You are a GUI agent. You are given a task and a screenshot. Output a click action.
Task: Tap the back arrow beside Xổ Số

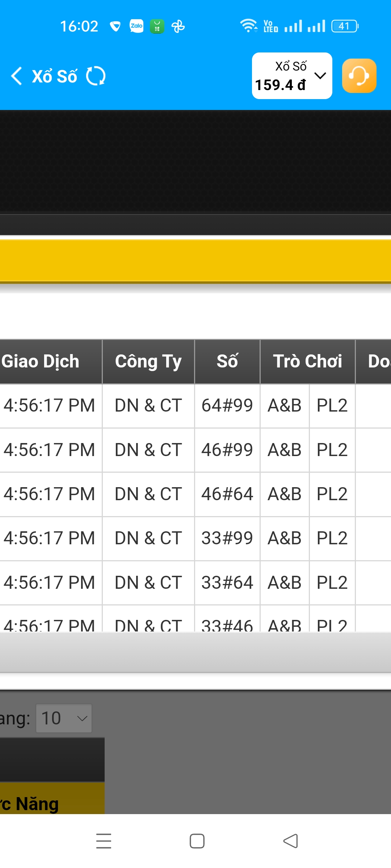(17, 76)
